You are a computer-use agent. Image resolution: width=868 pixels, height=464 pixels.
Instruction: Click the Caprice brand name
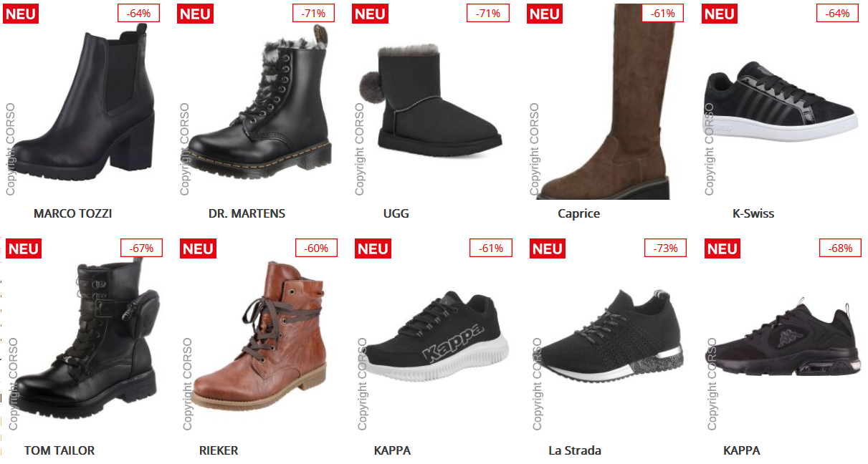point(578,213)
